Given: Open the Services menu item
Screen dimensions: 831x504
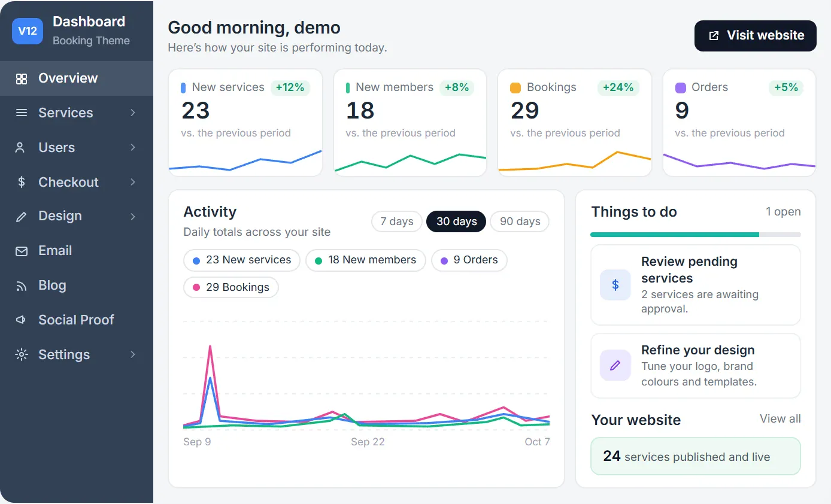Looking at the screenshot, I should pos(77,113).
